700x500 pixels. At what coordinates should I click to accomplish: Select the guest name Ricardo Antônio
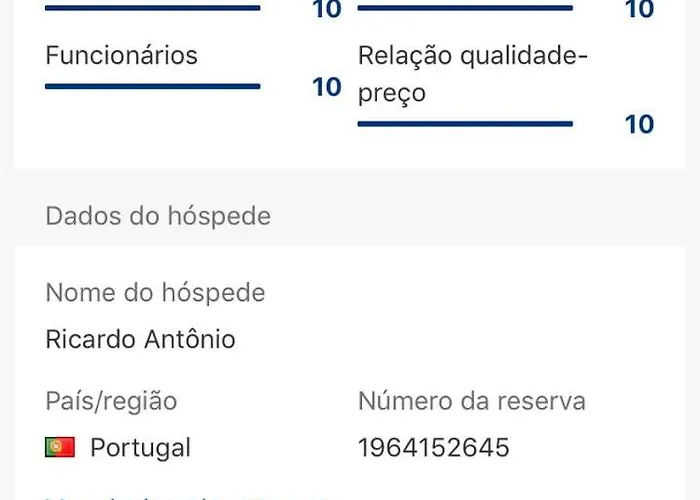point(141,339)
